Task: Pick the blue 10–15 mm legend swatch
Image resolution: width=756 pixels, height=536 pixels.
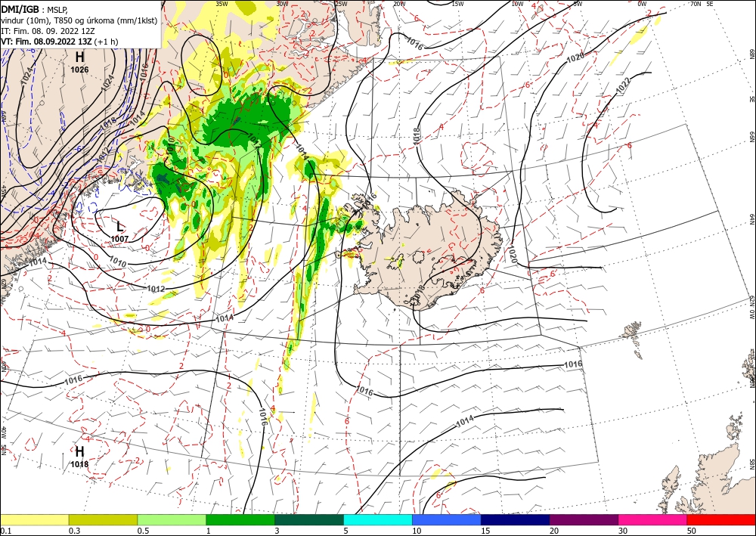Action: pyautogui.click(x=447, y=519)
